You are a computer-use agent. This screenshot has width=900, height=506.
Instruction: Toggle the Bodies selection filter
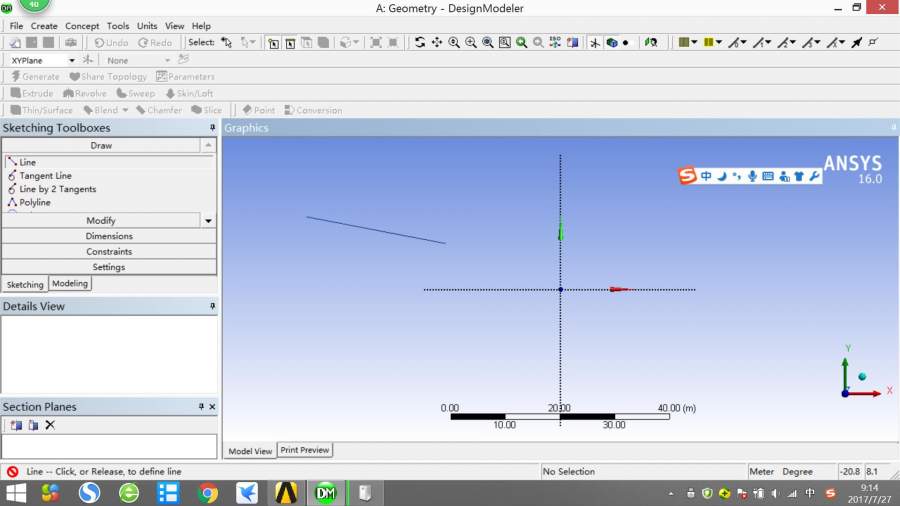pos(324,43)
